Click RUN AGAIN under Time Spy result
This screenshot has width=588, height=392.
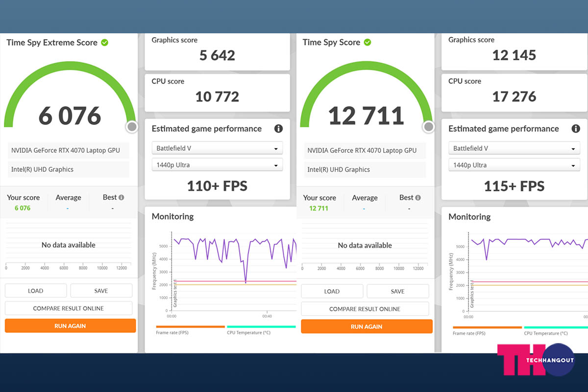point(367,326)
